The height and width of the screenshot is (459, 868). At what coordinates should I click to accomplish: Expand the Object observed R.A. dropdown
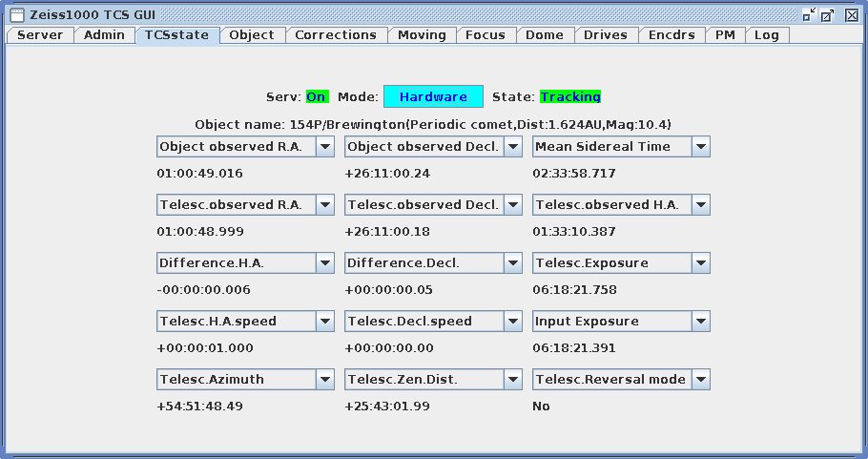coord(245,147)
